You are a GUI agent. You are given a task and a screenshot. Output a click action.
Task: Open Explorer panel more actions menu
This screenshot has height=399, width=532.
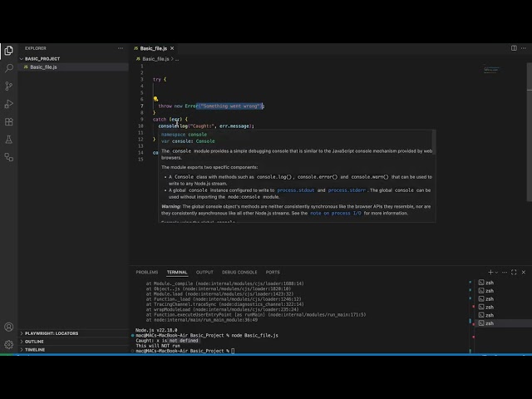pos(121,48)
